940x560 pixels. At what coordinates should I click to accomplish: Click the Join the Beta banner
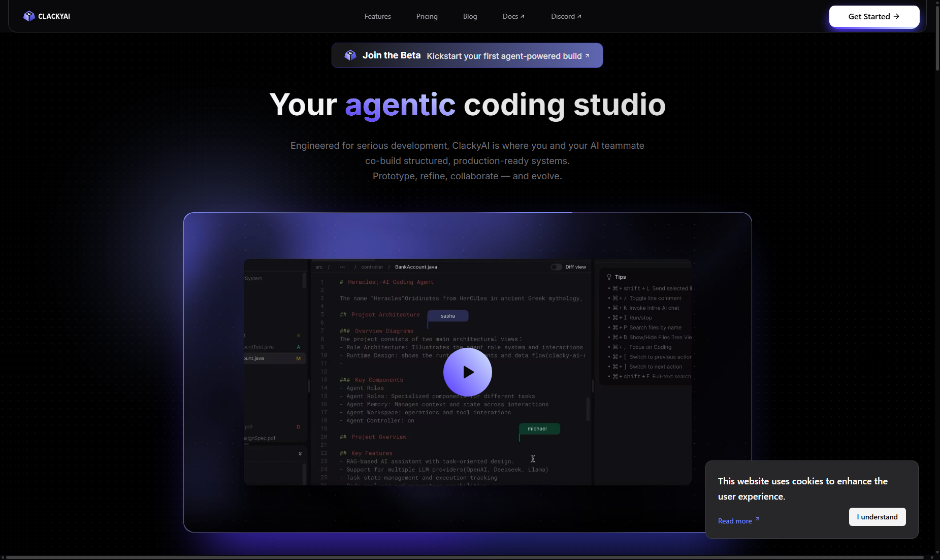coord(467,55)
